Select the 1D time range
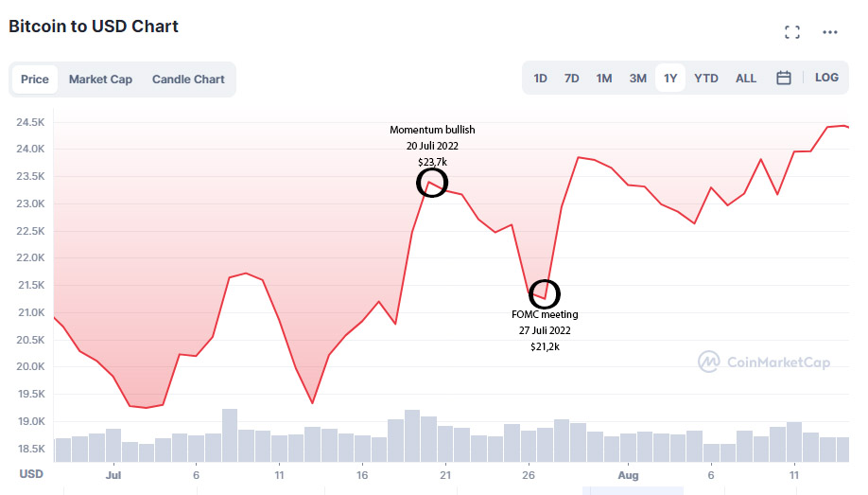This screenshot has height=495, width=868. pos(541,79)
